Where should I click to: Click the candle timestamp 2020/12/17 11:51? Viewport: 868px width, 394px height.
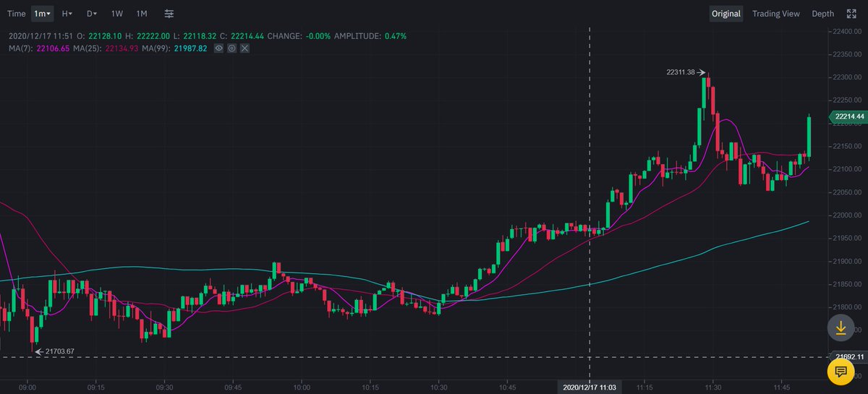[41, 35]
